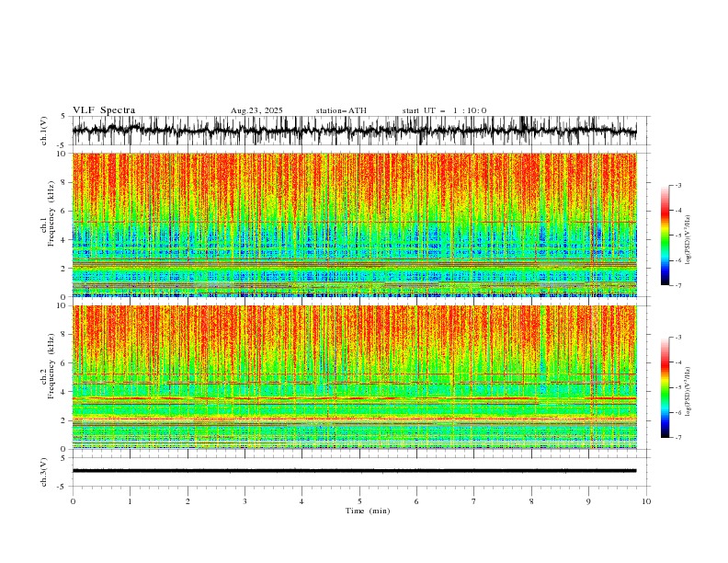Click time-axis tick label '8'
The width and height of the screenshot is (728, 563).
pyautogui.click(x=531, y=501)
